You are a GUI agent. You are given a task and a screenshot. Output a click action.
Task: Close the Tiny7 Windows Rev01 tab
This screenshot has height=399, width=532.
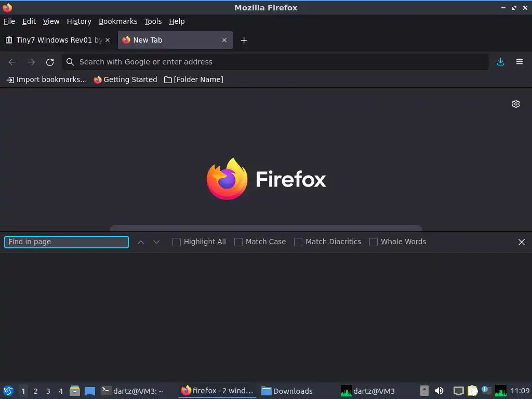click(x=108, y=40)
